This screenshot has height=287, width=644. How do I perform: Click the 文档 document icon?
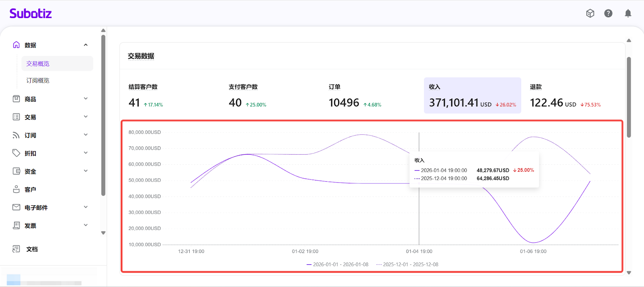point(16,249)
